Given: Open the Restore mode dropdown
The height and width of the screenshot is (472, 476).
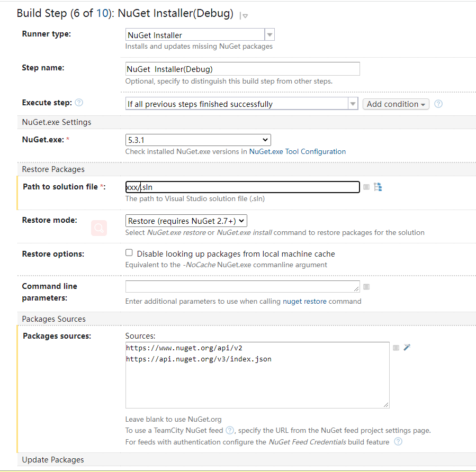Looking at the screenshot, I should coord(241,220).
